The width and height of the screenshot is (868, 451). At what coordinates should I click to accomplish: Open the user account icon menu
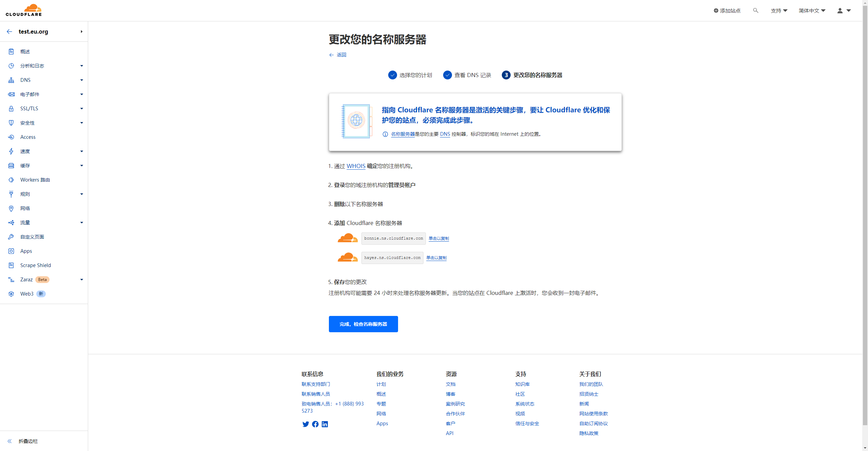click(844, 11)
